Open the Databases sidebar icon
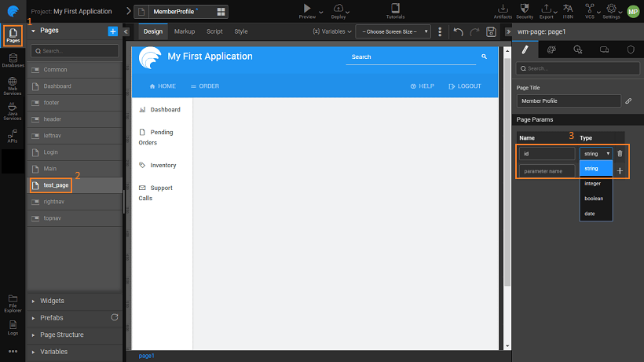 [x=13, y=60]
